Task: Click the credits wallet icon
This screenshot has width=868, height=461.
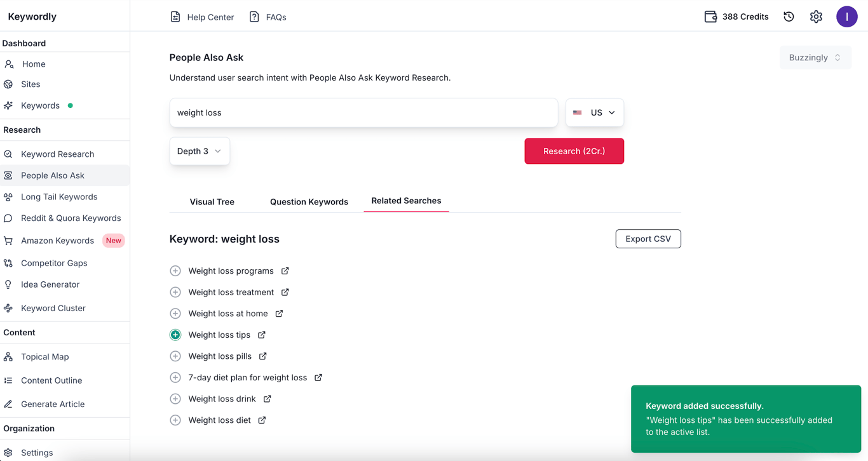Action: coord(710,17)
